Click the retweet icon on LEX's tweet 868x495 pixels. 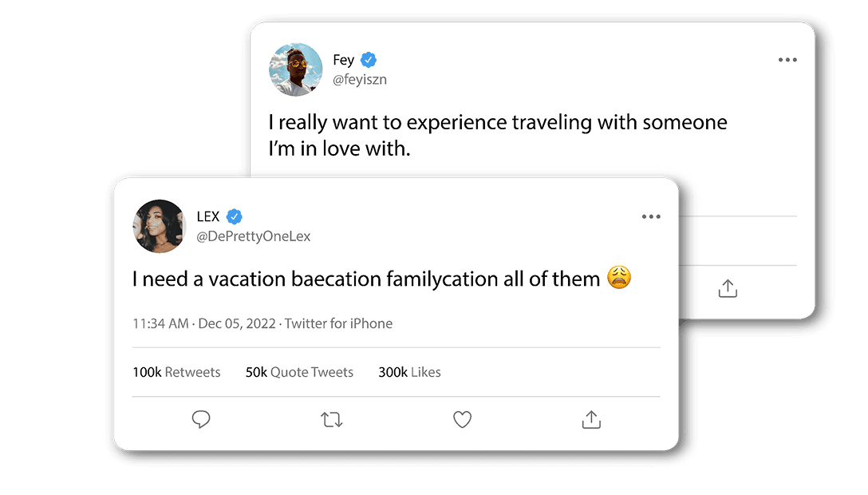331,418
